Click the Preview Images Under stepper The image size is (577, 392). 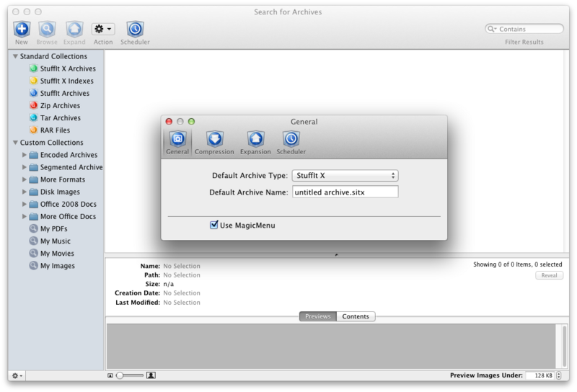pyautogui.click(x=558, y=375)
